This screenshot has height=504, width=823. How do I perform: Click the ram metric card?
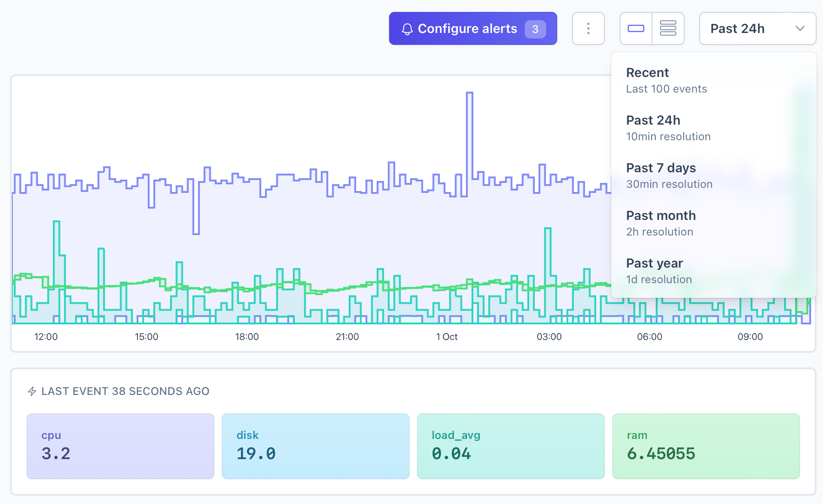coord(706,446)
